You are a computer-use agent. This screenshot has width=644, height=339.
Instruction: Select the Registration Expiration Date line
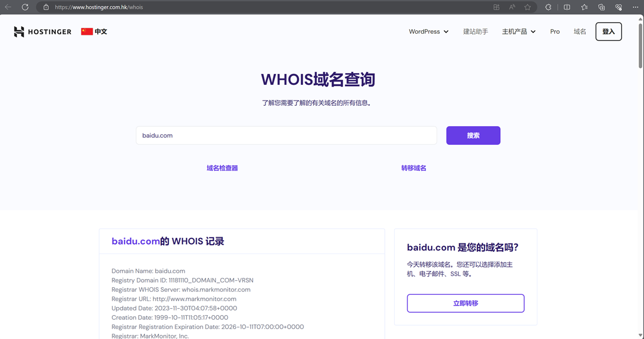click(x=208, y=327)
